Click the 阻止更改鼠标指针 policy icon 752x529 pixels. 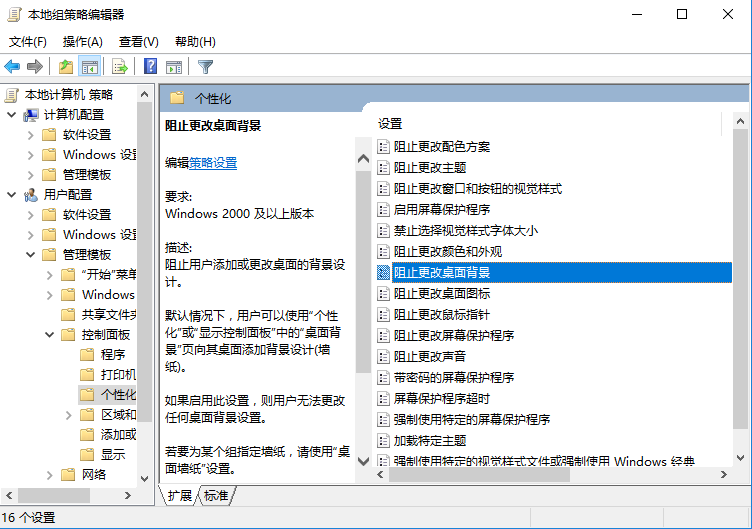coord(383,315)
